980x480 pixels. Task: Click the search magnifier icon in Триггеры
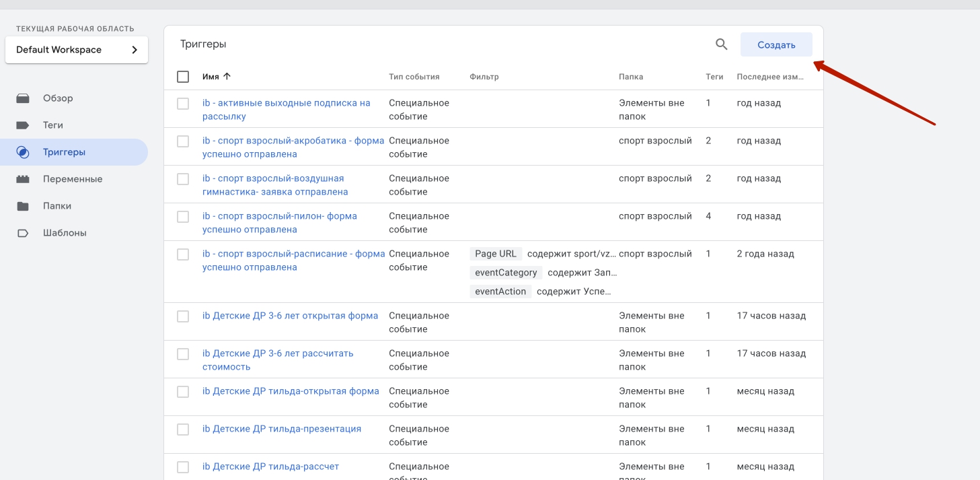(x=721, y=44)
